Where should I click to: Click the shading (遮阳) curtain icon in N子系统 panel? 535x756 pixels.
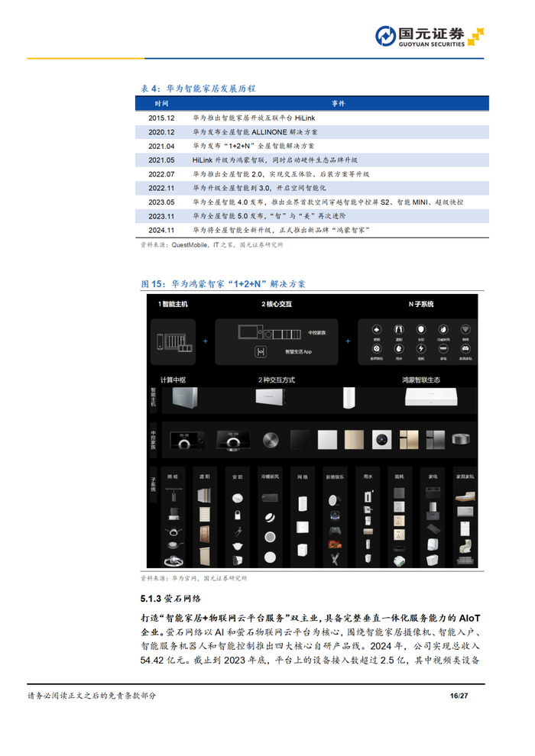[399, 329]
